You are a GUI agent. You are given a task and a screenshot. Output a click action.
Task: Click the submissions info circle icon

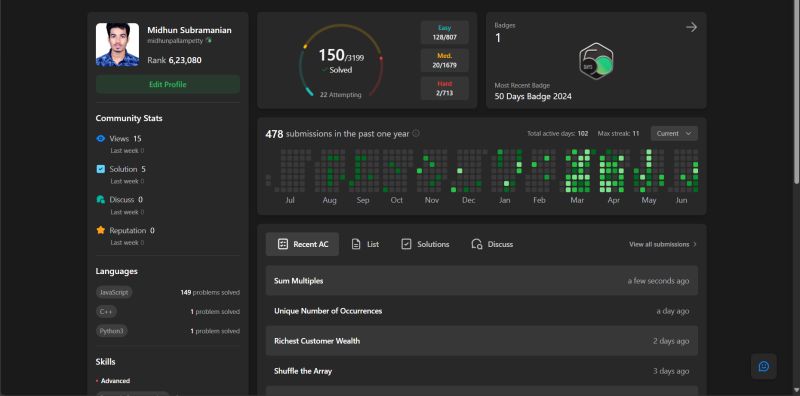(416, 133)
